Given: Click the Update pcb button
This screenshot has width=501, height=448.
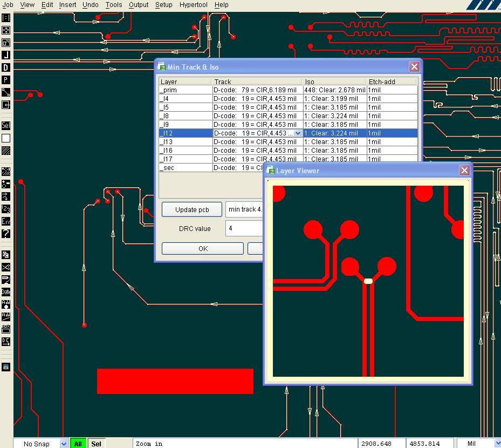Looking at the screenshot, I should point(191,210).
